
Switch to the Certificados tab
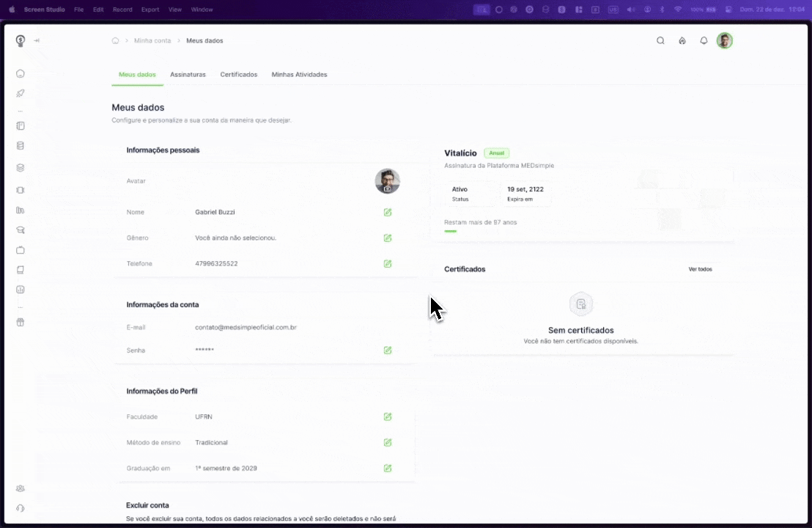click(x=239, y=75)
